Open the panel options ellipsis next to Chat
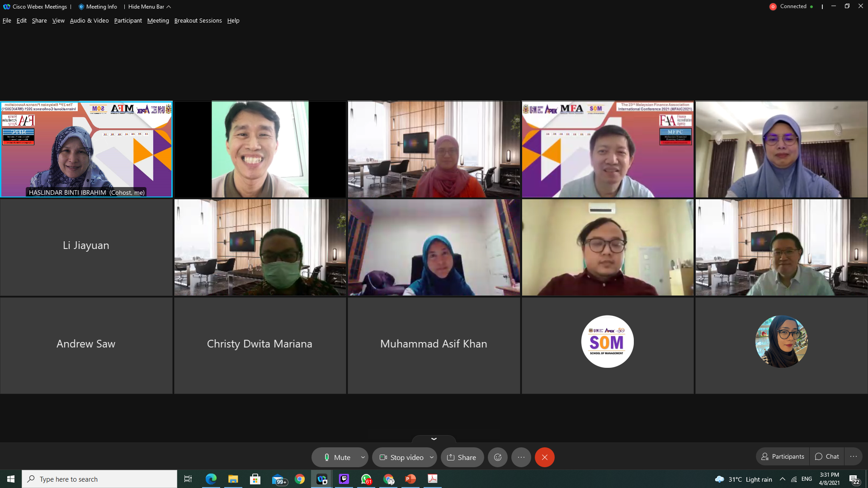This screenshot has height=488, width=868. (853, 456)
